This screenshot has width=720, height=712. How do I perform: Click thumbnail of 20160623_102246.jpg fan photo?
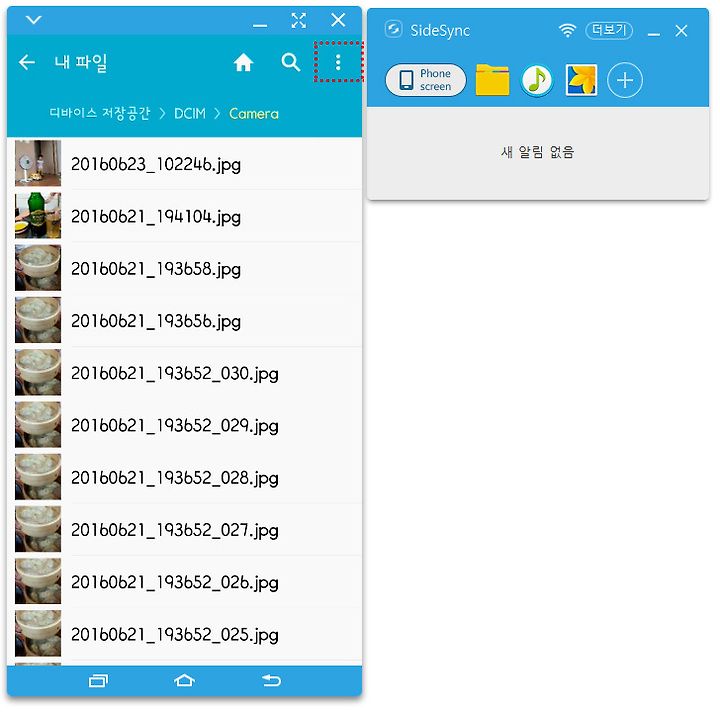[x=38, y=163]
